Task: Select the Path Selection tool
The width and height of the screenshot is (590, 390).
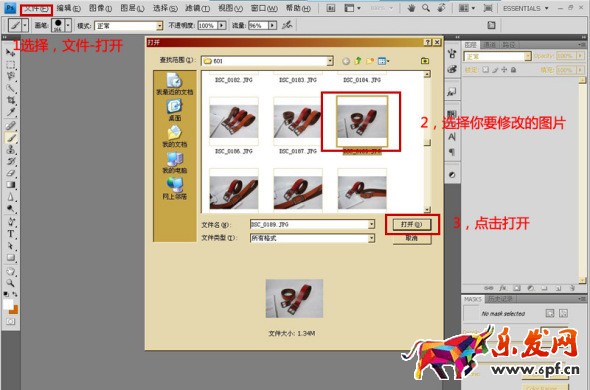Action: point(10,245)
